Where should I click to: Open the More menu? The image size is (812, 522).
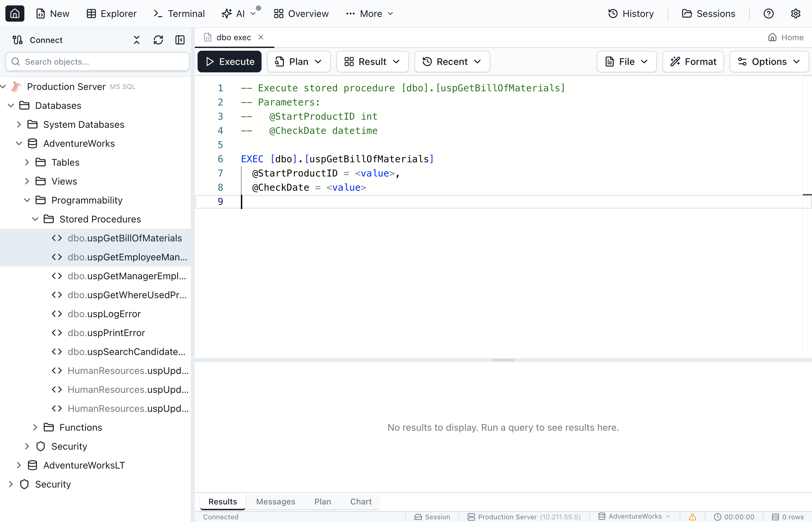coord(369,14)
